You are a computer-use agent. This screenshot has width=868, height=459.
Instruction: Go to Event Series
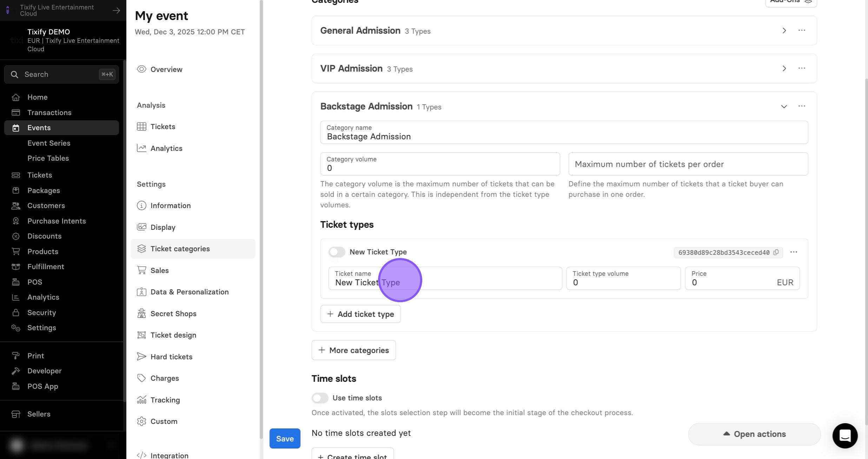tap(49, 143)
